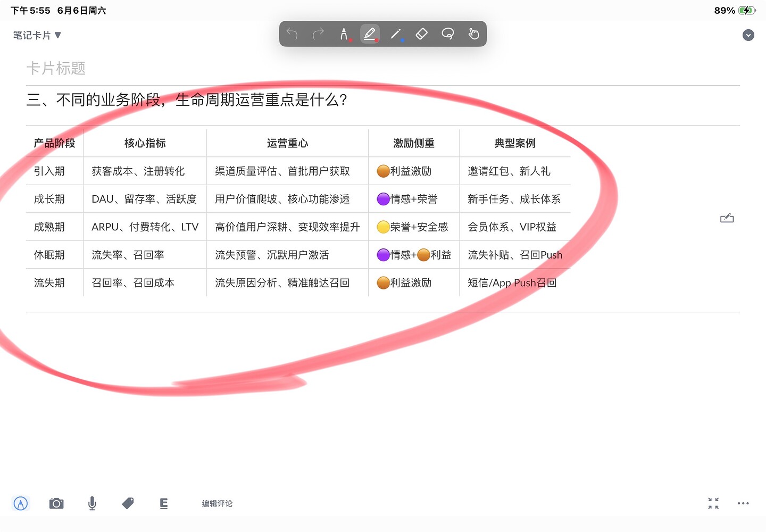Screen dimensions: 766x532
Task: Select the 产品阶段 header cell
Action: 54,143
